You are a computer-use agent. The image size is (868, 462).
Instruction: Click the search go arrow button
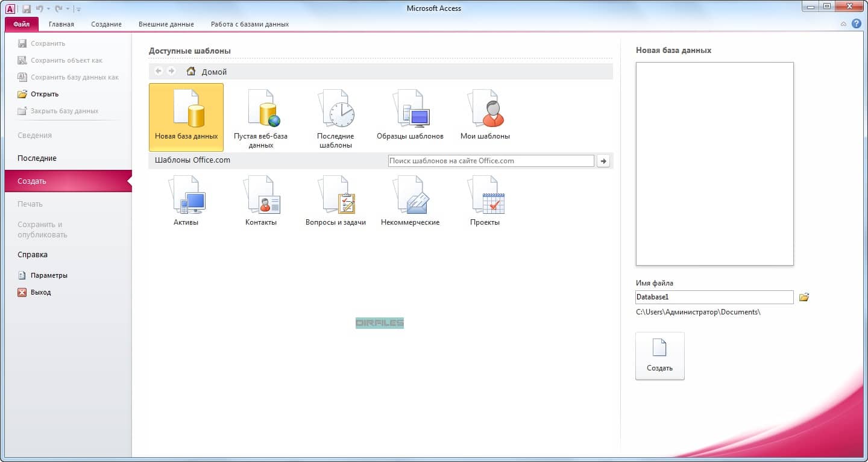pos(603,161)
